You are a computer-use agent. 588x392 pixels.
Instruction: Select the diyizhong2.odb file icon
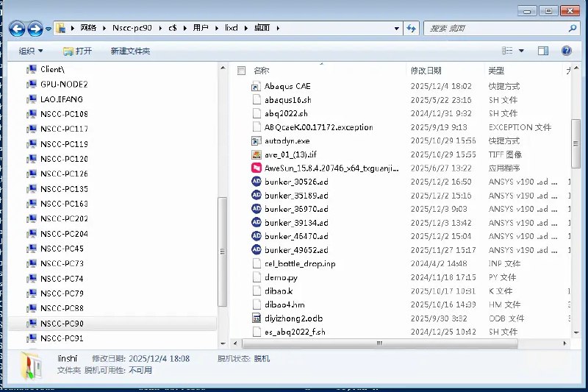pyautogui.click(x=256, y=318)
